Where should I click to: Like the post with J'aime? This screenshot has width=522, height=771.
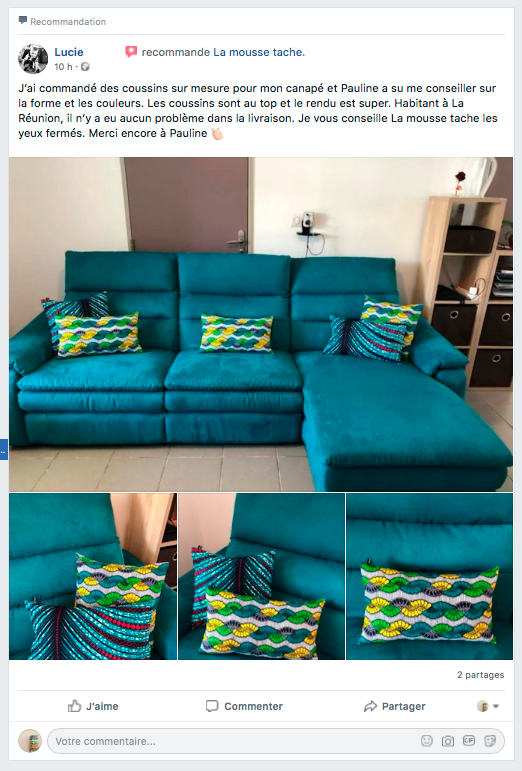(93, 706)
